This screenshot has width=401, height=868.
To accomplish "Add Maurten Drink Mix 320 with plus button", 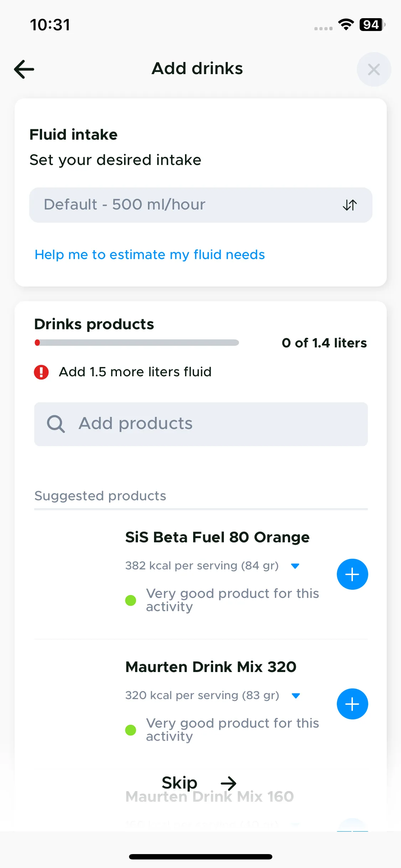I will point(352,704).
